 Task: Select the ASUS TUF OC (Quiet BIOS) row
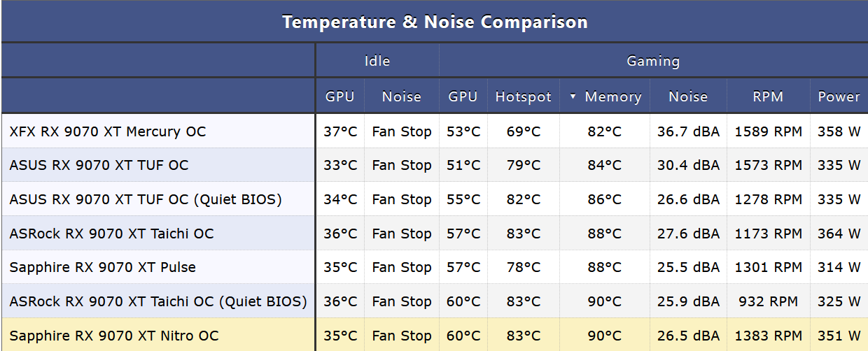434,199
